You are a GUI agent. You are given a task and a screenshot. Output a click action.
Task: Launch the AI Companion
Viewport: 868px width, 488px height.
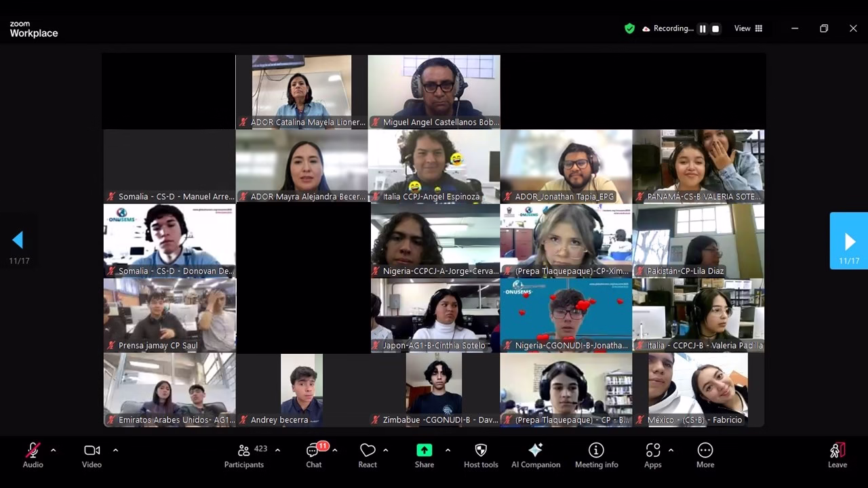(x=535, y=455)
